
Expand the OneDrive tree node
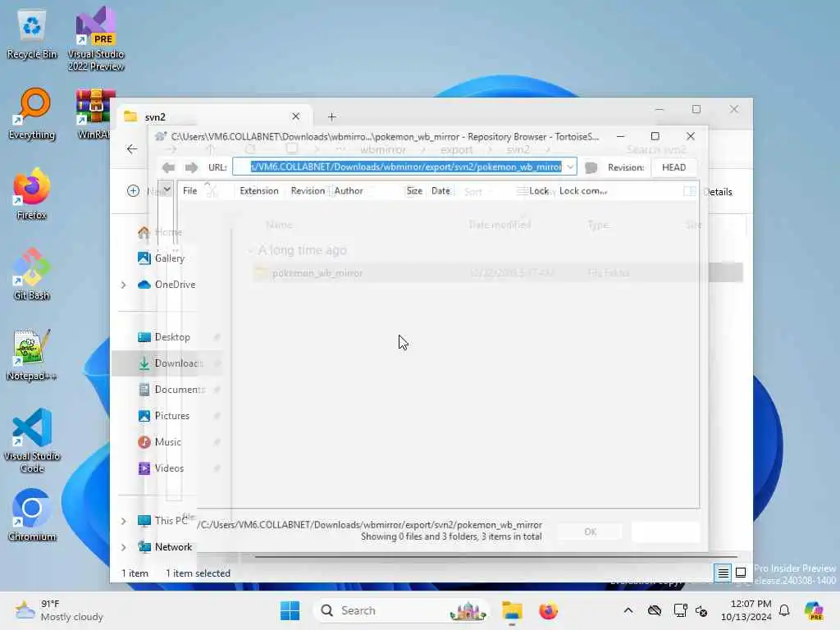coord(124,285)
